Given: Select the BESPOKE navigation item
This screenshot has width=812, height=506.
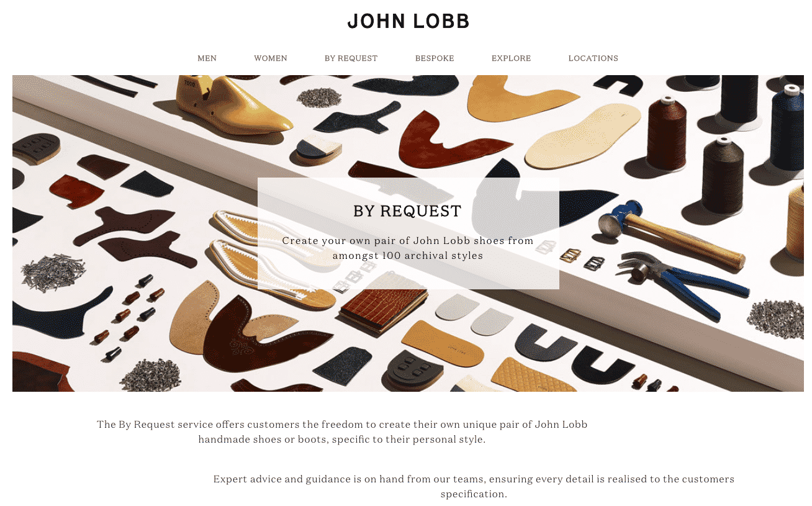Looking at the screenshot, I should click(x=435, y=58).
